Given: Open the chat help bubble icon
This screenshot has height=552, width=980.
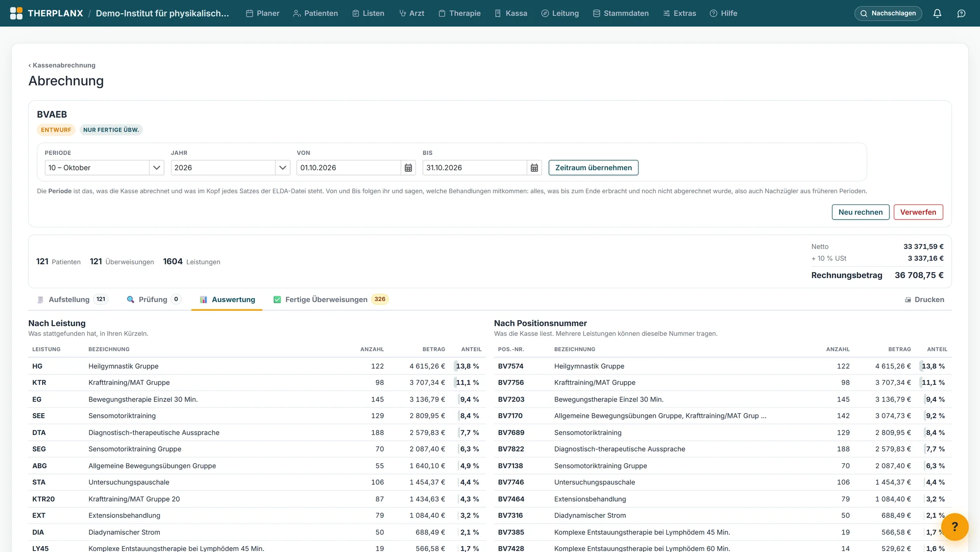Looking at the screenshot, I should (x=961, y=13).
